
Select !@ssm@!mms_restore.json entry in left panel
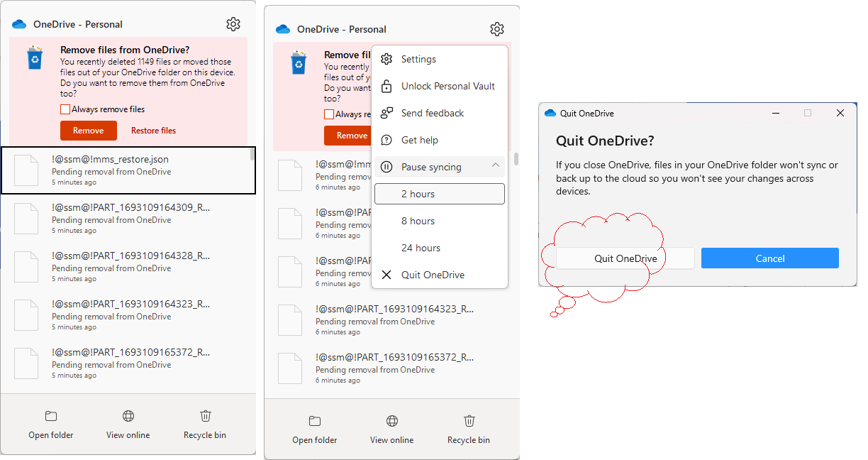128,170
